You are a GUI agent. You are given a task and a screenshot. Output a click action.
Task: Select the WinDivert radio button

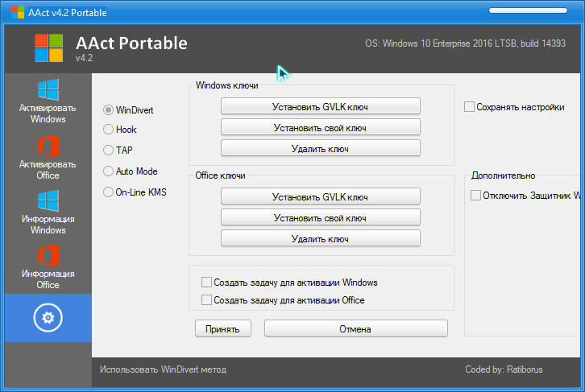coord(109,109)
